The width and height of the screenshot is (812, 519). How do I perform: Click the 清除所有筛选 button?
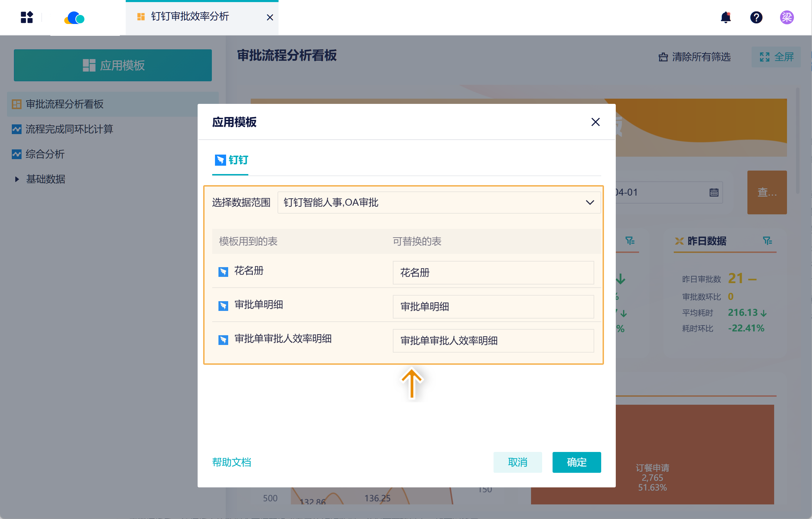pyautogui.click(x=695, y=57)
